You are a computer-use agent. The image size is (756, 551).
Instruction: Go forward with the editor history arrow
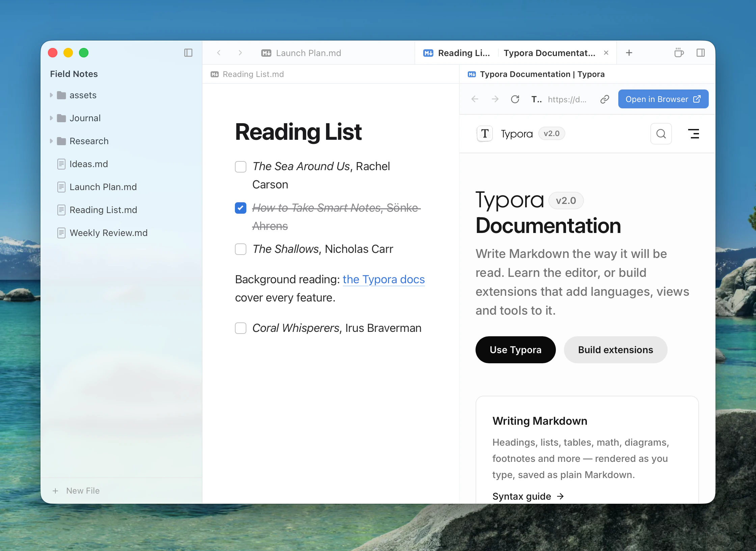coord(240,53)
